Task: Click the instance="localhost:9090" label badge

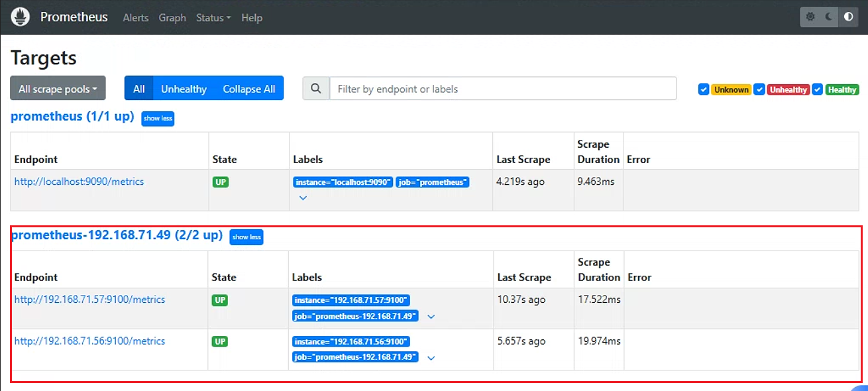Action: click(343, 182)
